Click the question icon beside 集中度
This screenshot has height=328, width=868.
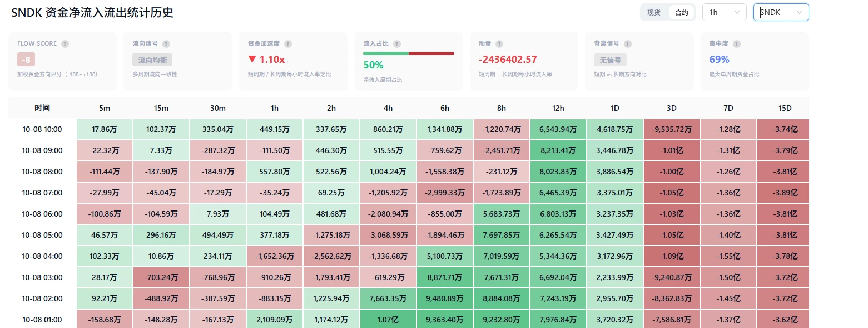(x=737, y=44)
